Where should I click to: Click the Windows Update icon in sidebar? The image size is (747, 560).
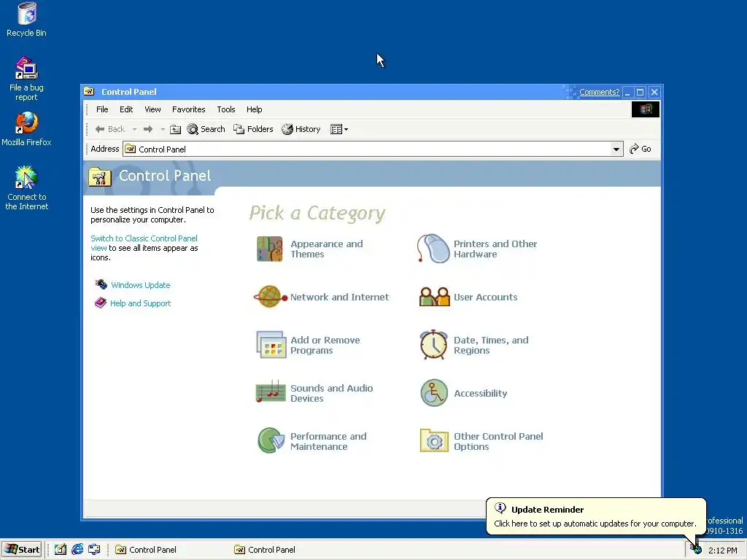click(x=101, y=284)
